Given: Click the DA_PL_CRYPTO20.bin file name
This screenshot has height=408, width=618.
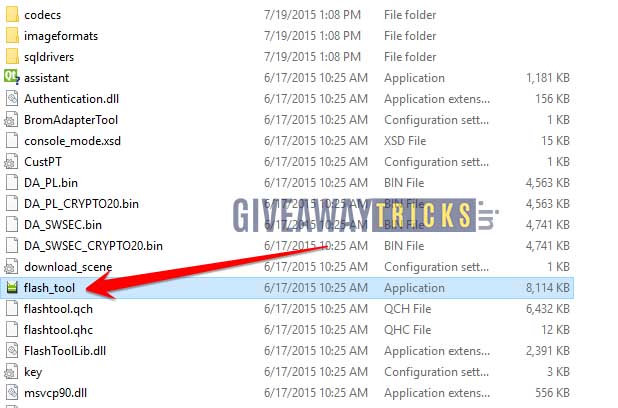Looking at the screenshot, I should tap(81, 204).
